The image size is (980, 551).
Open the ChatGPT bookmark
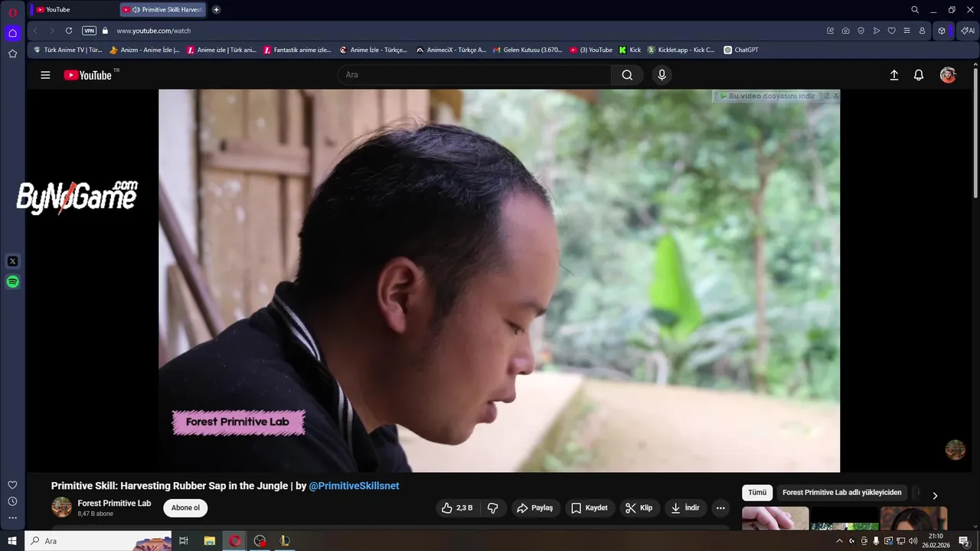point(741,50)
